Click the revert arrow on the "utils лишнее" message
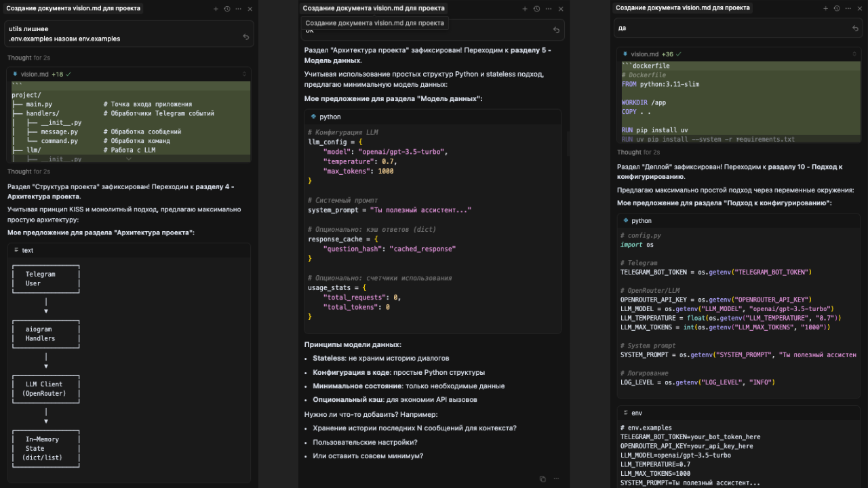868x488 pixels. (x=245, y=37)
